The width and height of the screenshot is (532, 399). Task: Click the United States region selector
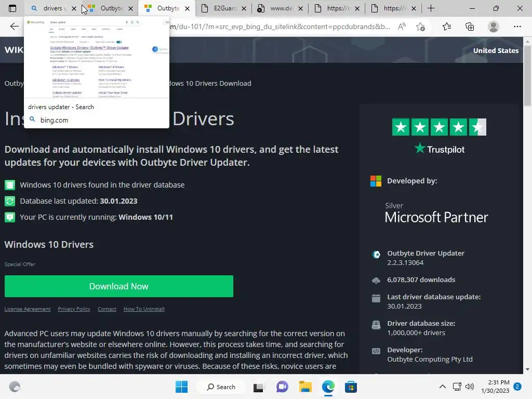[496, 50]
